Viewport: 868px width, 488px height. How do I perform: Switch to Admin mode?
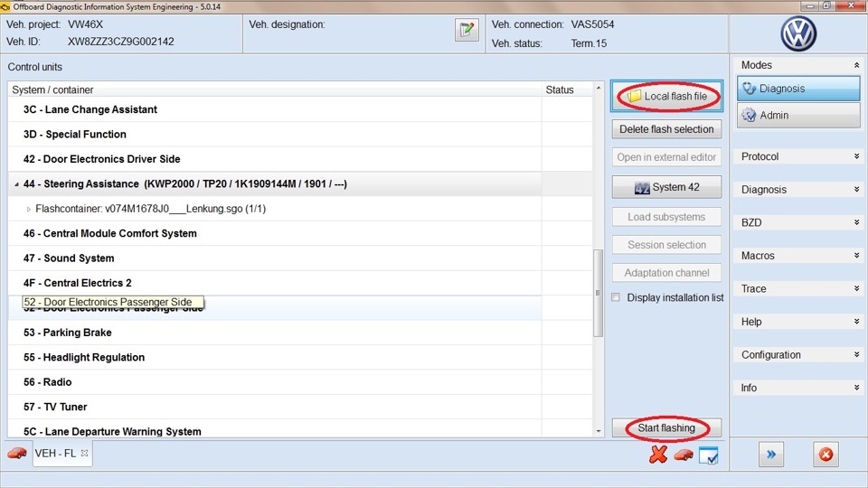point(798,115)
